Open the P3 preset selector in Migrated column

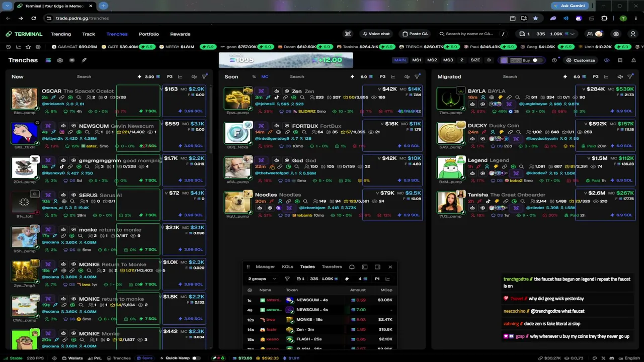tap(596, 77)
